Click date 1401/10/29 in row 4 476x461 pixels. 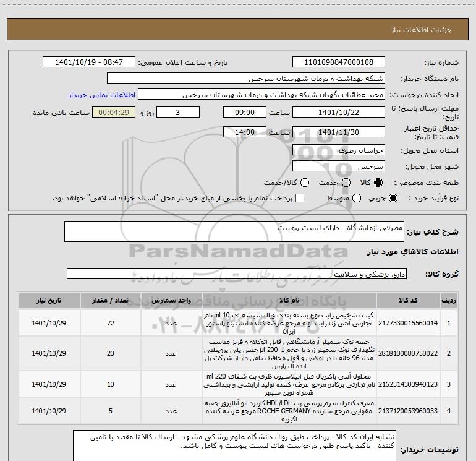click(x=49, y=411)
